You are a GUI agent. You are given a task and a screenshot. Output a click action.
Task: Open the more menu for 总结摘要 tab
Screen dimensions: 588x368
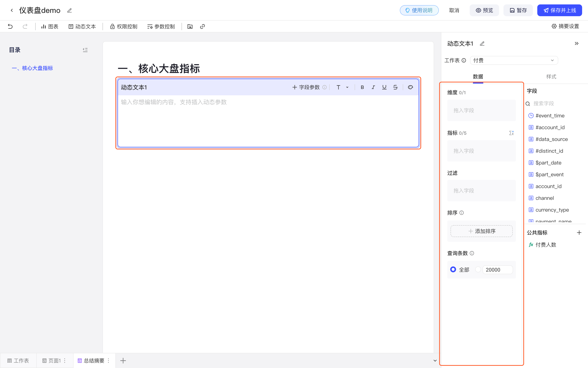coord(108,361)
